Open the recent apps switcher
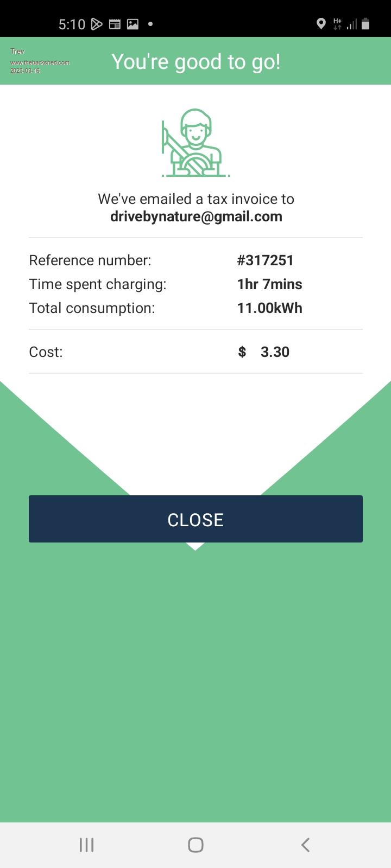Viewport: 391px width, 868px height. pos(86,845)
